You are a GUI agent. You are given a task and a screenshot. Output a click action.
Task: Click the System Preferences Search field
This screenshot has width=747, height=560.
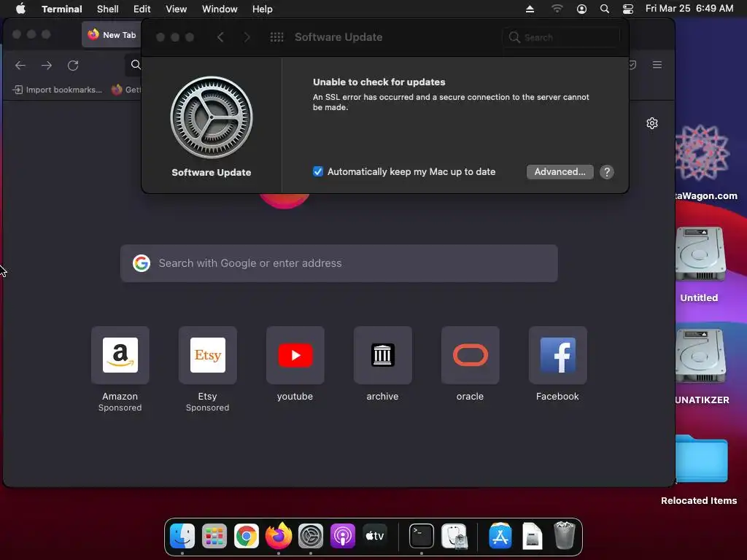pos(561,37)
